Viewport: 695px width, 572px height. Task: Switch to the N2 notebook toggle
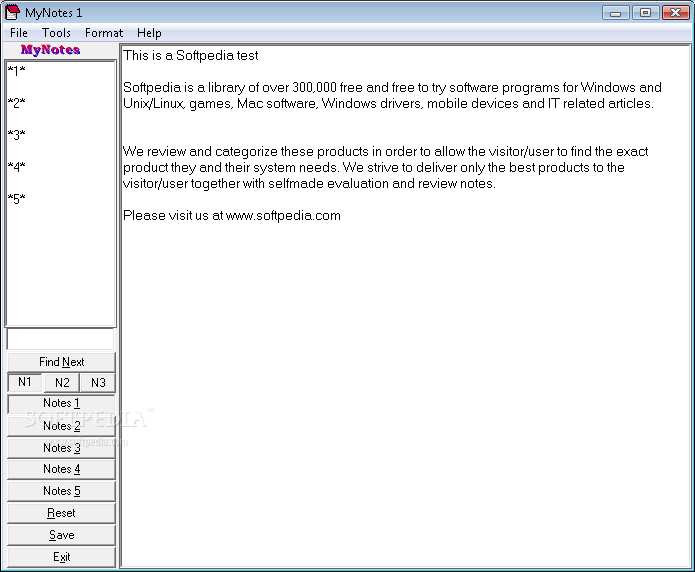(62, 382)
